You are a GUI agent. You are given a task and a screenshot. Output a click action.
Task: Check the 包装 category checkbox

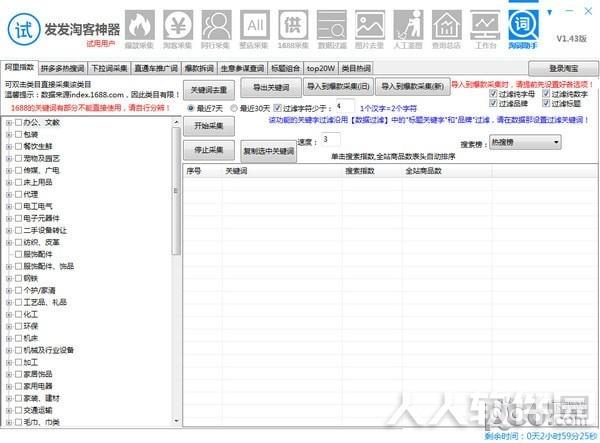18,134
